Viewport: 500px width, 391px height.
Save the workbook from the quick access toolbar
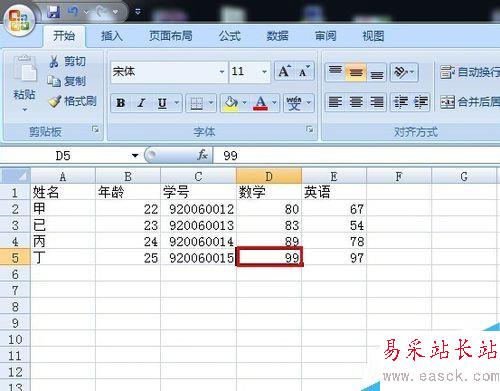53,12
